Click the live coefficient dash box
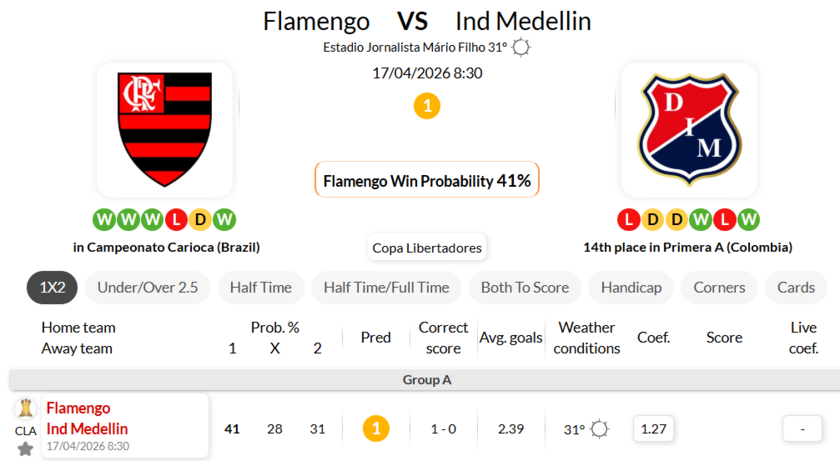The height and width of the screenshot is (461, 840). coord(802,429)
